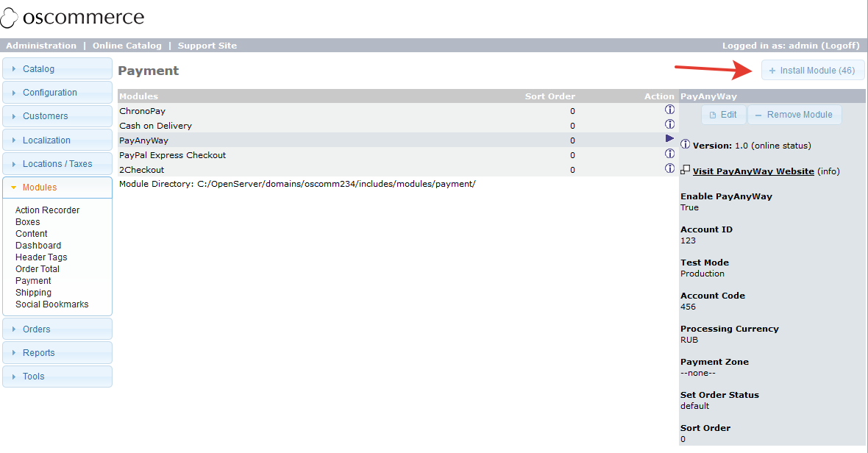The height and width of the screenshot is (453, 868).
Task: Expand the Configuration section
Action: [x=57, y=93]
